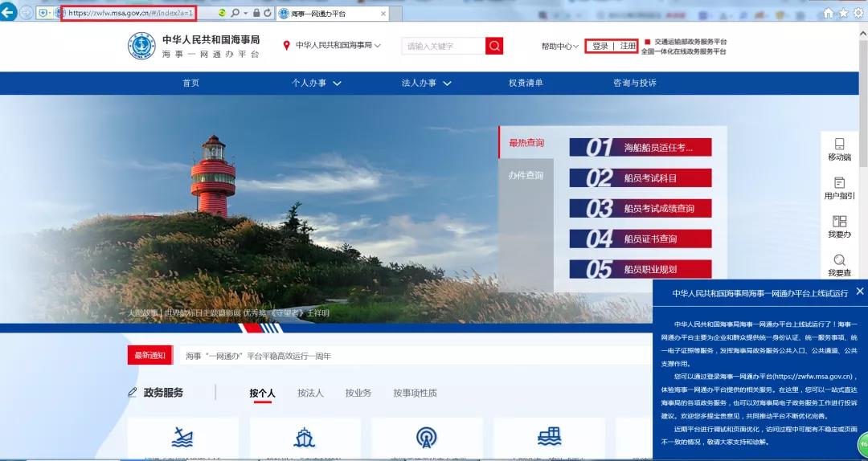868x461 pixels.
Task: Click the keyword search input field
Action: pyautogui.click(x=443, y=46)
